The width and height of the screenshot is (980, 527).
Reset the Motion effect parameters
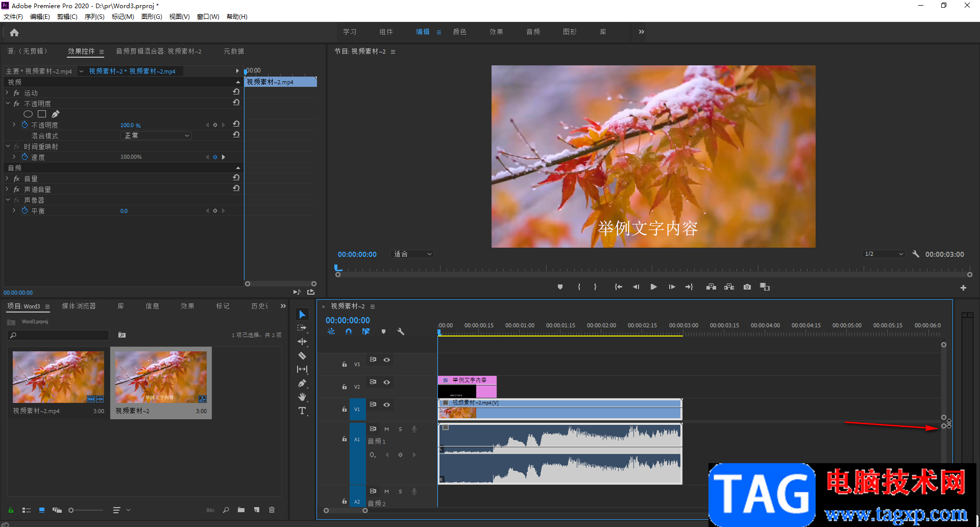(236, 92)
